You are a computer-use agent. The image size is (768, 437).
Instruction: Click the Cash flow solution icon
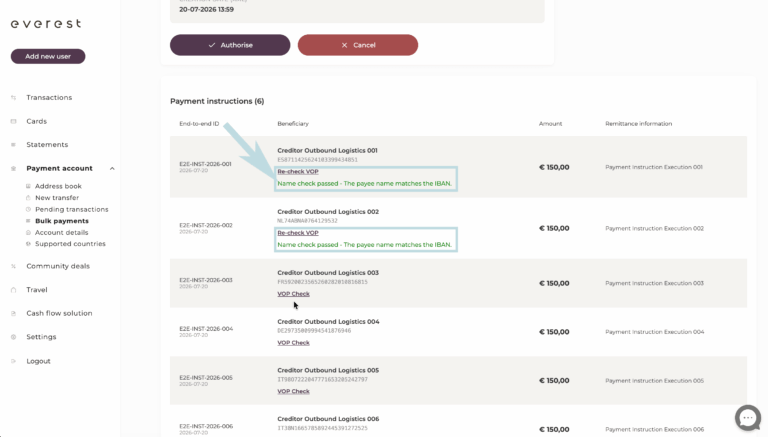13,313
